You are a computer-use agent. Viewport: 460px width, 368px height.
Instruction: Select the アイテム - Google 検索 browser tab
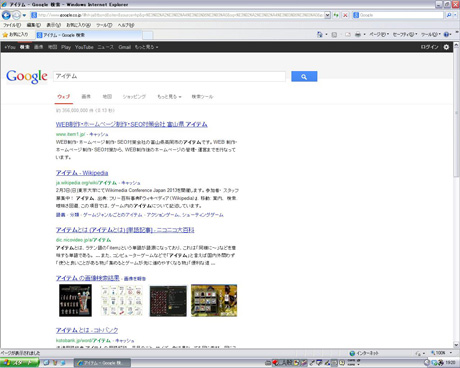[88, 35]
